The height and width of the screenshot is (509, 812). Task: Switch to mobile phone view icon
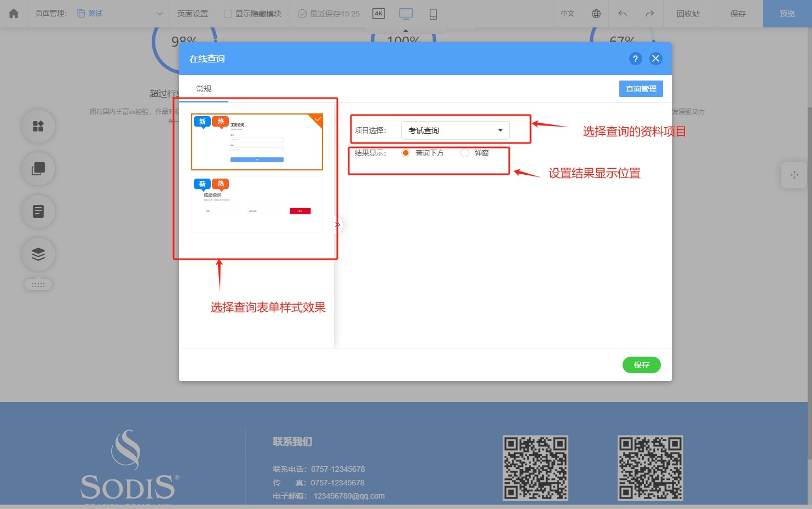433,14
